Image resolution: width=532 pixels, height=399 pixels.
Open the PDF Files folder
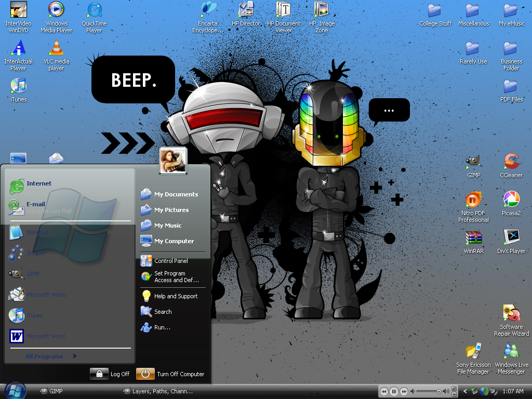[511, 90]
